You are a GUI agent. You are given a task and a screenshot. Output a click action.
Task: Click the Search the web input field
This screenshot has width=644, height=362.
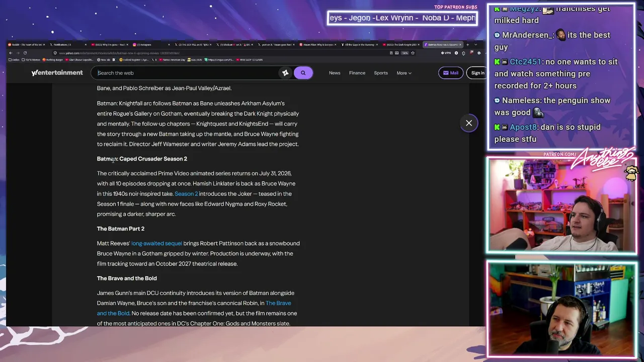(186, 73)
